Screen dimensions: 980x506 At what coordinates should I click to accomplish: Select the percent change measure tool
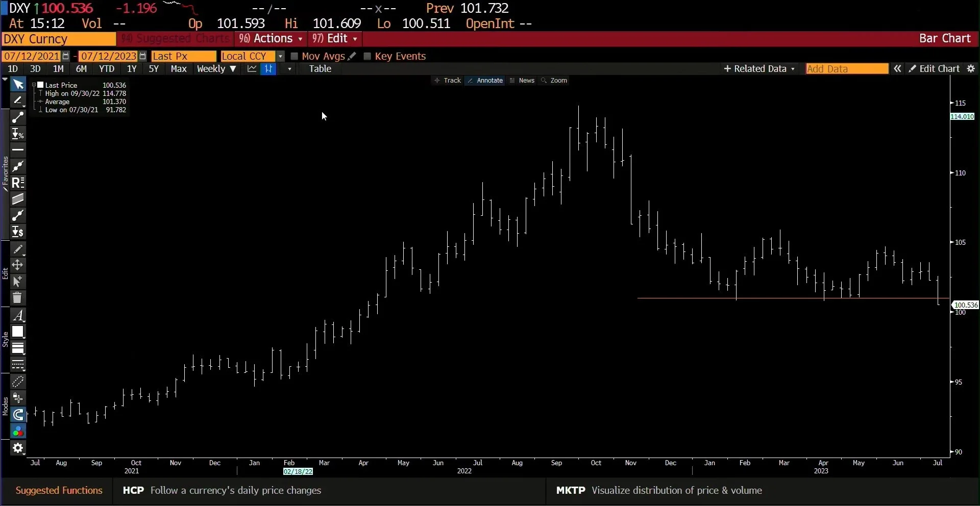pyautogui.click(x=18, y=134)
